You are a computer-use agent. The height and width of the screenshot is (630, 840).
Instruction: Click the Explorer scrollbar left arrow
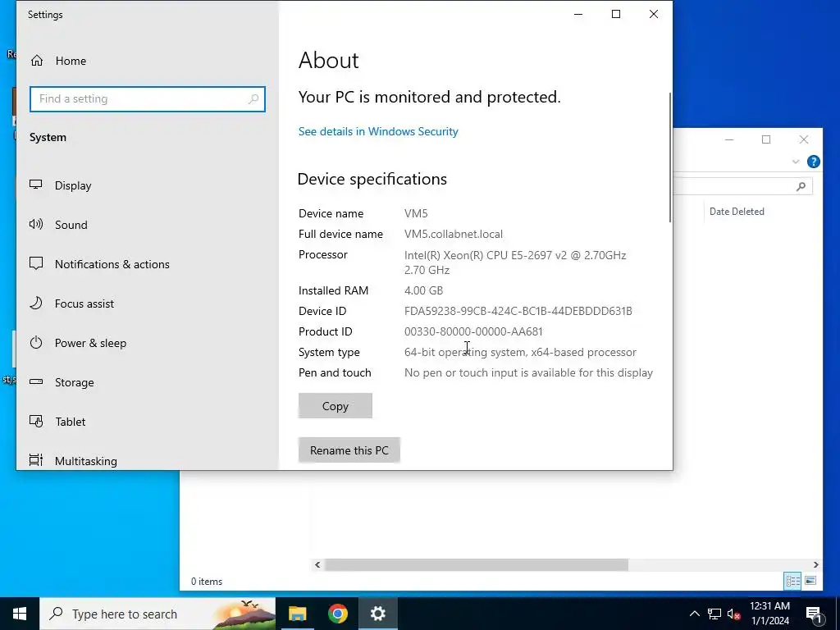pyautogui.click(x=317, y=564)
